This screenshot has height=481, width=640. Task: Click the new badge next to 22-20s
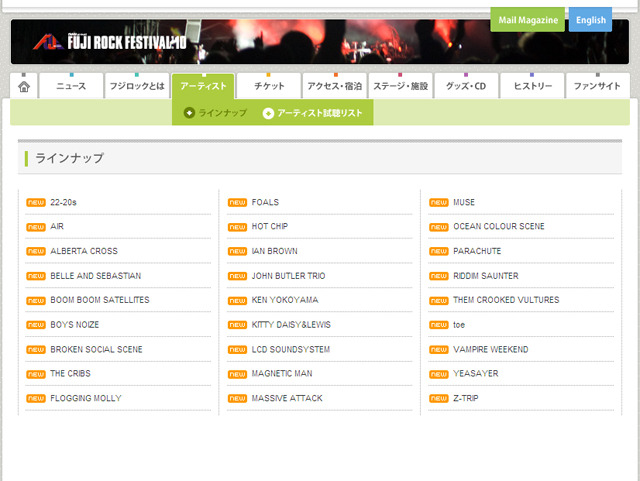36,203
